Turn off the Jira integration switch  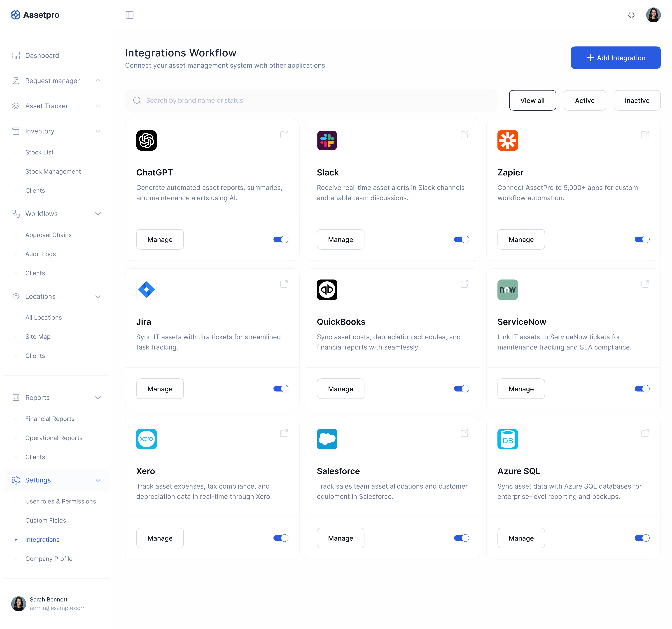click(x=281, y=389)
